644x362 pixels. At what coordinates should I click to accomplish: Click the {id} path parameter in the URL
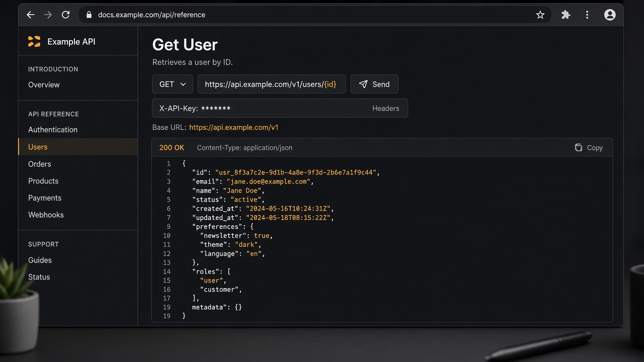pyautogui.click(x=330, y=84)
